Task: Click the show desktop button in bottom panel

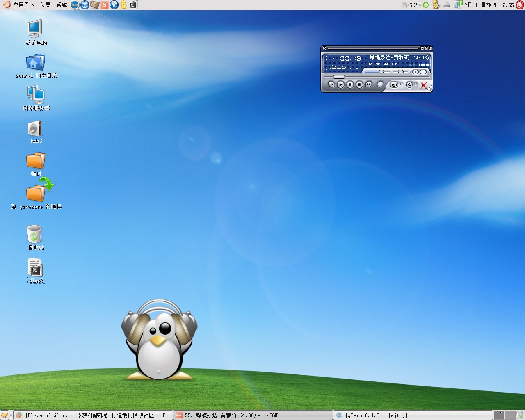Action: click(5, 415)
